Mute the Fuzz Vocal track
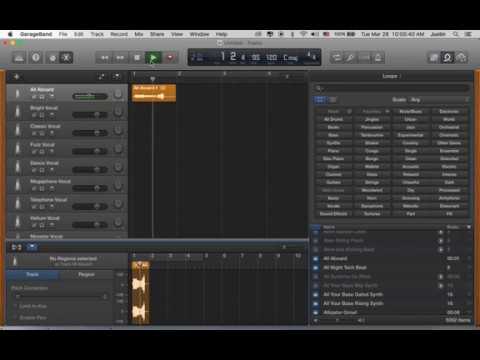The height and width of the screenshot is (360, 480). 34,152
